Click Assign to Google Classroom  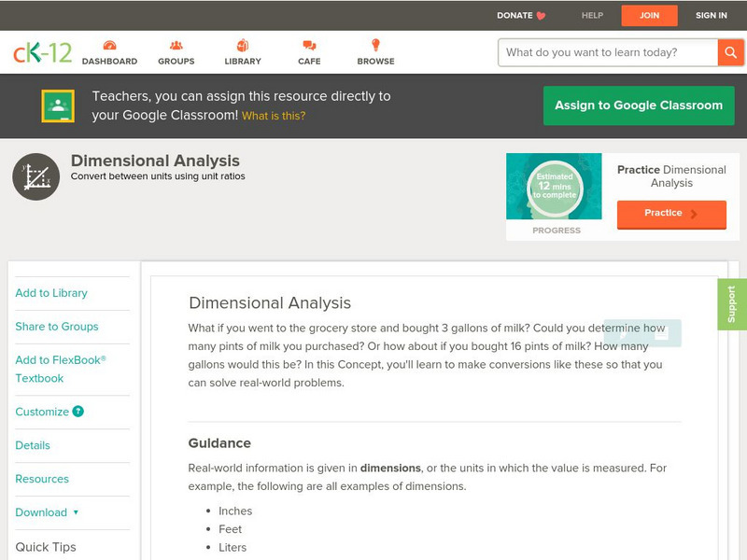pos(639,105)
